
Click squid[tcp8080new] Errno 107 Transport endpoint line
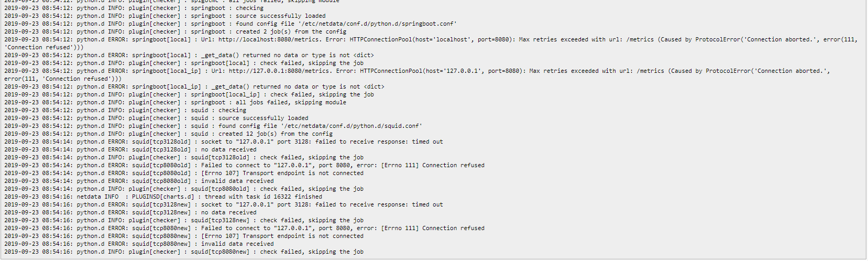184,236
